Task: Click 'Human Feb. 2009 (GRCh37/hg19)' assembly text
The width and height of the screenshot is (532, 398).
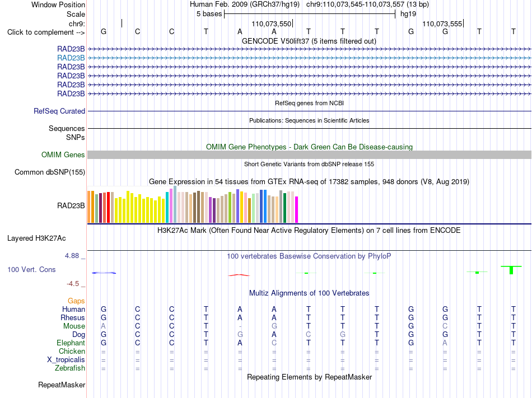Action: tap(245, 4)
